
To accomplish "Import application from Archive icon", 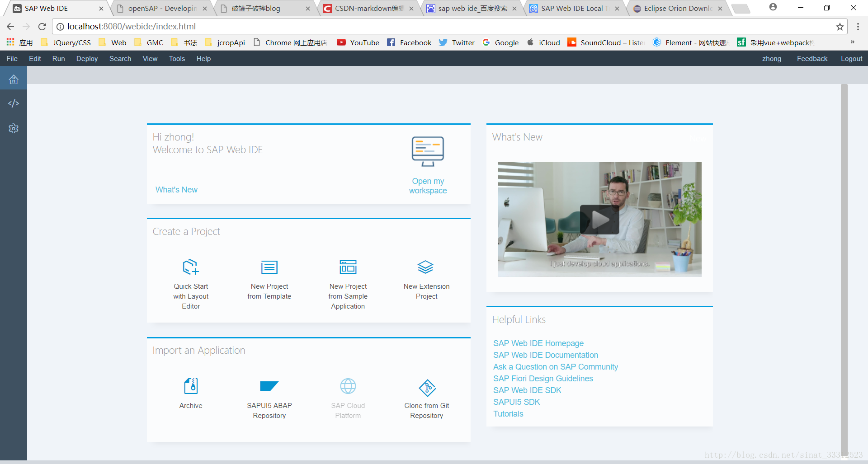I will [x=191, y=386].
